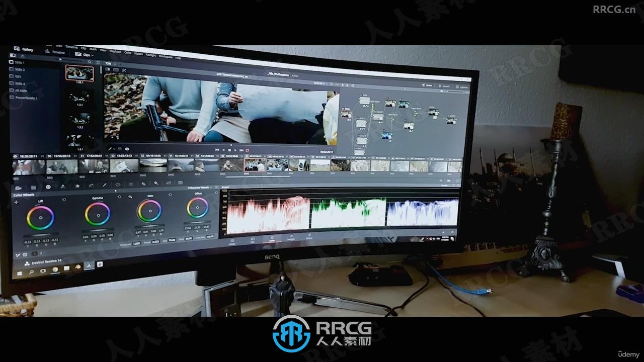Image resolution: width=644 pixels, height=362 pixels.
Task: Toggle the red loop playback button
Action: click(248, 150)
